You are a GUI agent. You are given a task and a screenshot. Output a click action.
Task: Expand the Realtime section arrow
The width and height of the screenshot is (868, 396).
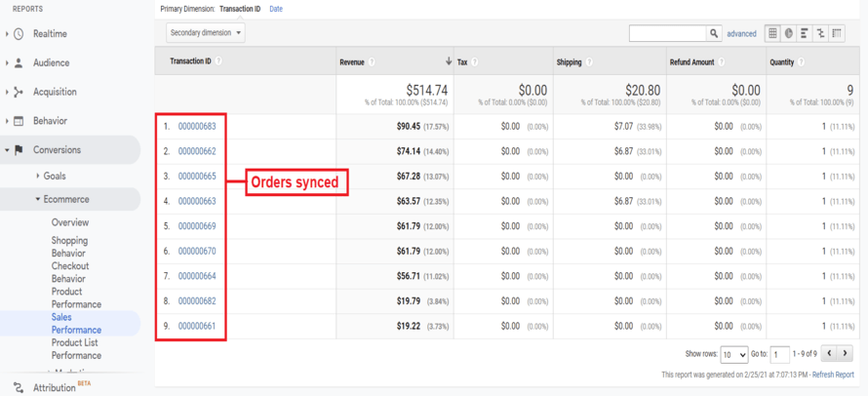point(7,34)
